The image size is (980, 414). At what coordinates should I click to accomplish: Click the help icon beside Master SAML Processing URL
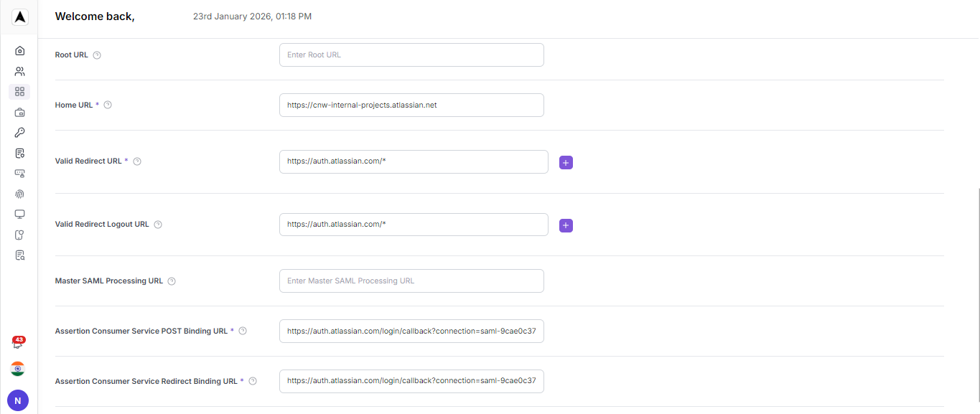171,281
